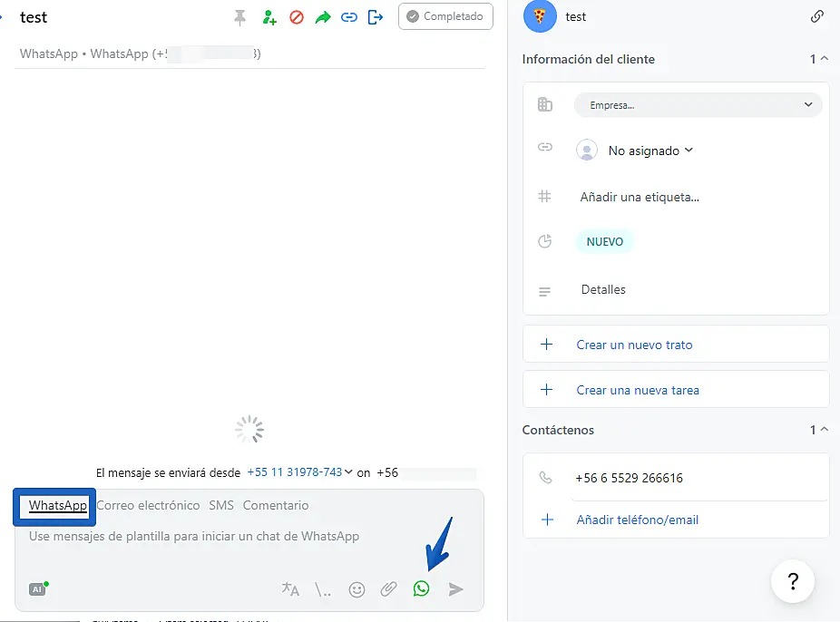Click the green forward arrow icon

pyautogui.click(x=323, y=17)
